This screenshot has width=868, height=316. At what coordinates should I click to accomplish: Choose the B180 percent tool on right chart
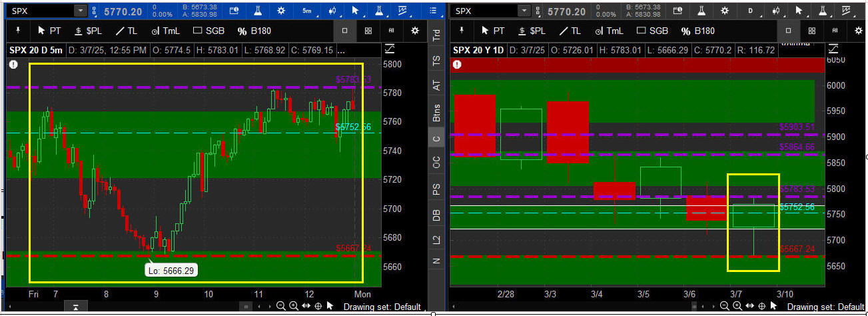tap(697, 31)
